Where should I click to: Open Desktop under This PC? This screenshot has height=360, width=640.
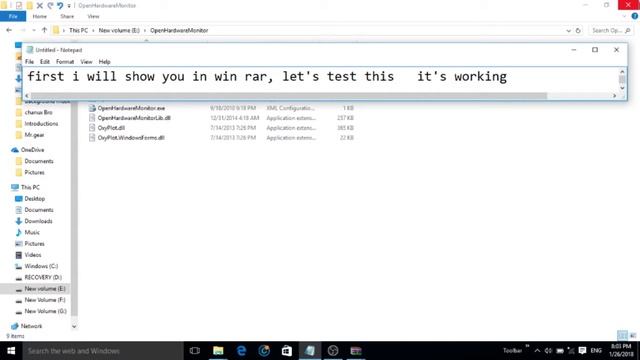pyautogui.click(x=34, y=199)
